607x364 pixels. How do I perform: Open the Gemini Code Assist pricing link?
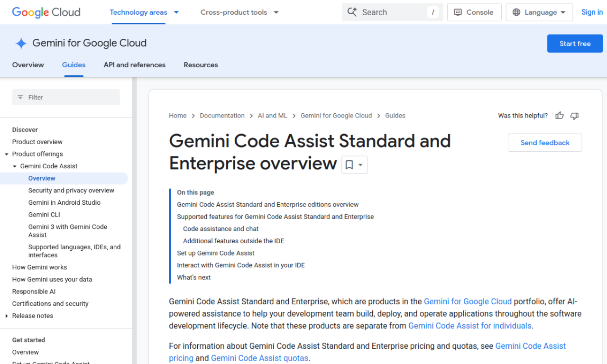click(531, 346)
